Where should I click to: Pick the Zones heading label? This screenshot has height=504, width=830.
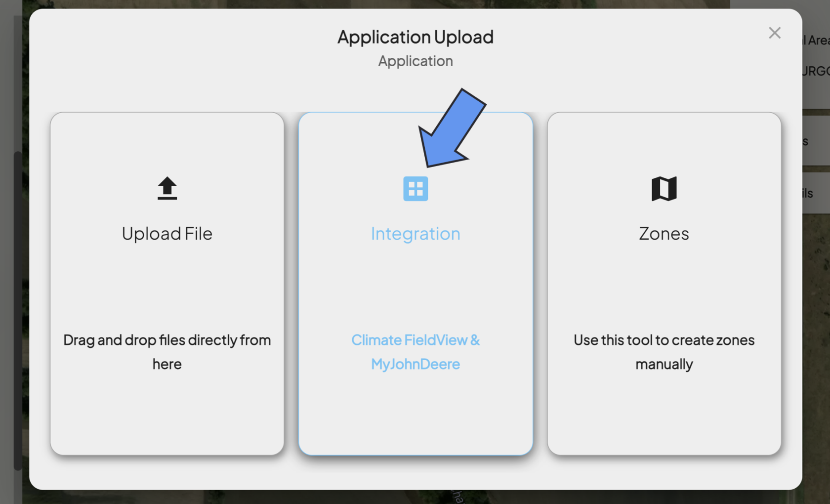pos(664,234)
